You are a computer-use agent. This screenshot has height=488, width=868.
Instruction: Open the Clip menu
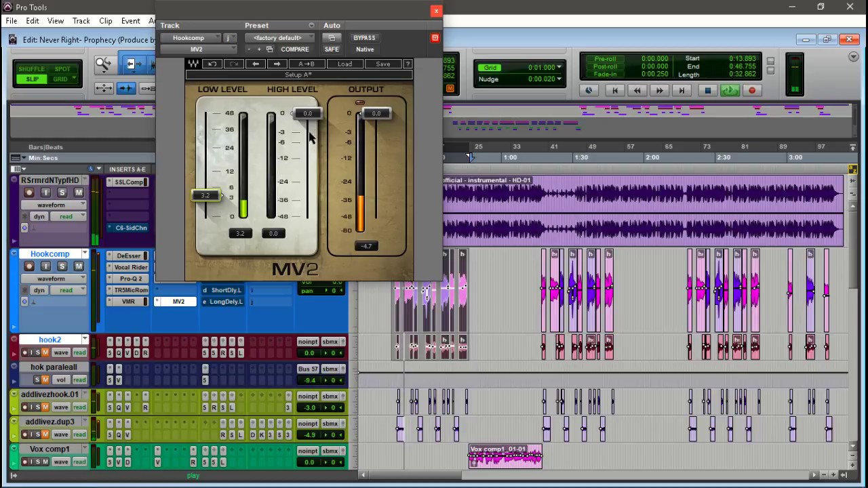106,21
